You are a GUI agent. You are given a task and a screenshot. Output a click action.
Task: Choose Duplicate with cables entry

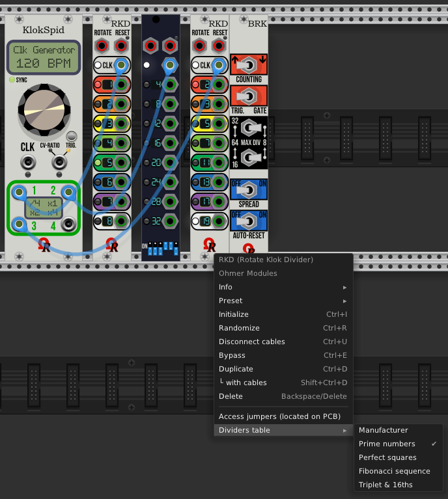[283, 383]
